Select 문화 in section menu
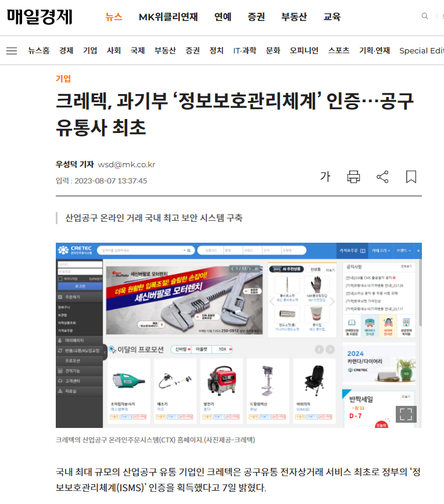Image resolution: width=444 pixels, height=504 pixels. pyautogui.click(x=273, y=51)
